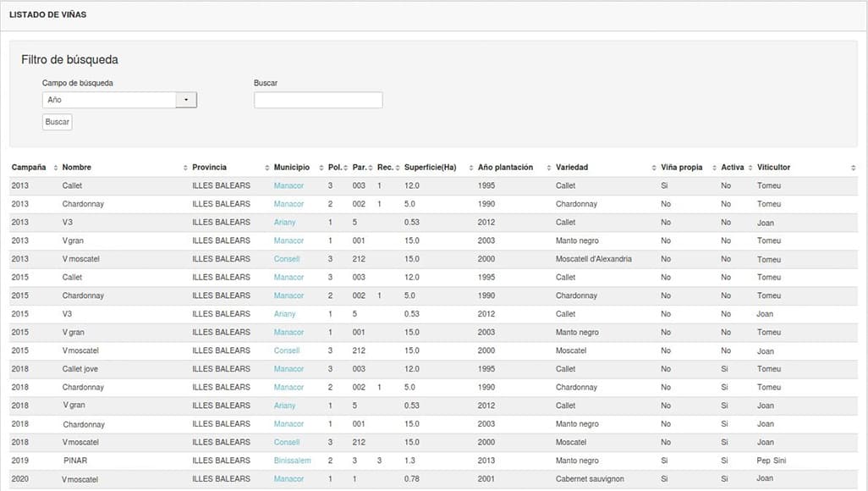This screenshot has width=868, height=491.
Task: Click Ariany link in 2013 V3 row
Action: coord(284,223)
